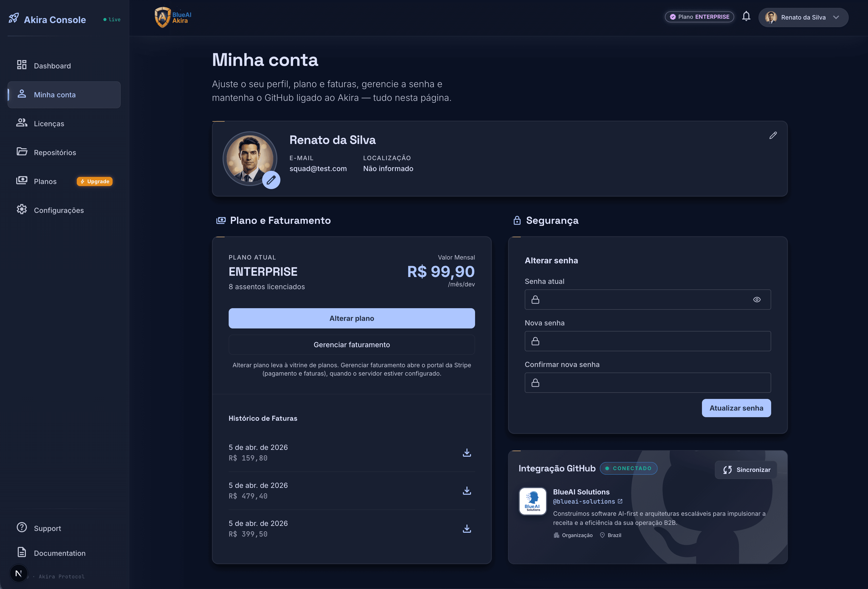Viewport: 868px width, 589px height.
Task: Toggle current password visibility with the eye icon
Action: [757, 300]
